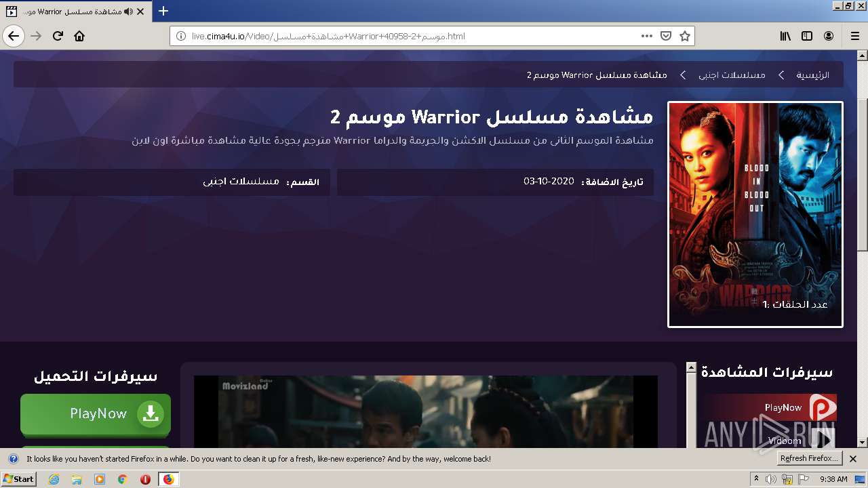Open a new browser tab
Image resolution: width=868 pixels, height=488 pixels.
coord(163,11)
